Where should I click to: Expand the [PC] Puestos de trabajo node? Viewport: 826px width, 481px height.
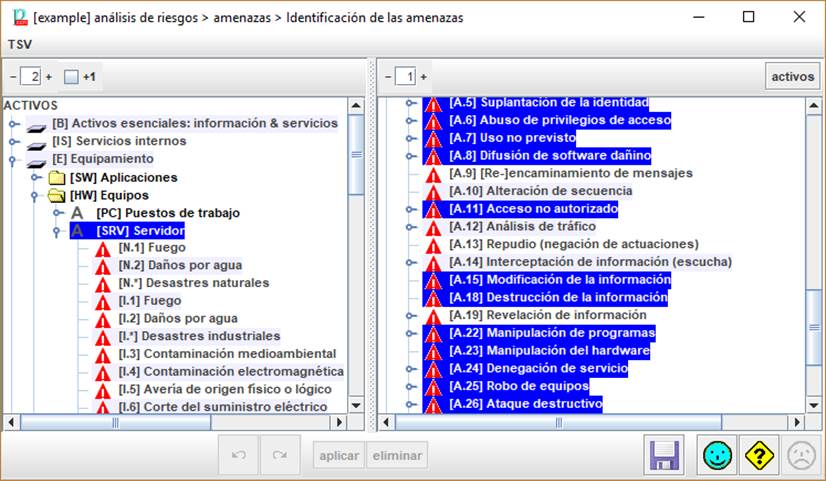pos(56,213)
